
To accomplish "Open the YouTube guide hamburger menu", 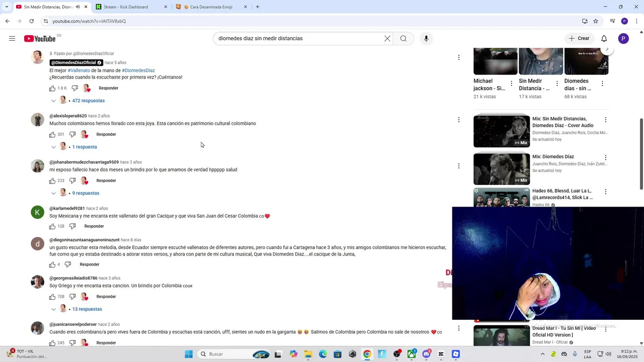I will coord(12,39).
